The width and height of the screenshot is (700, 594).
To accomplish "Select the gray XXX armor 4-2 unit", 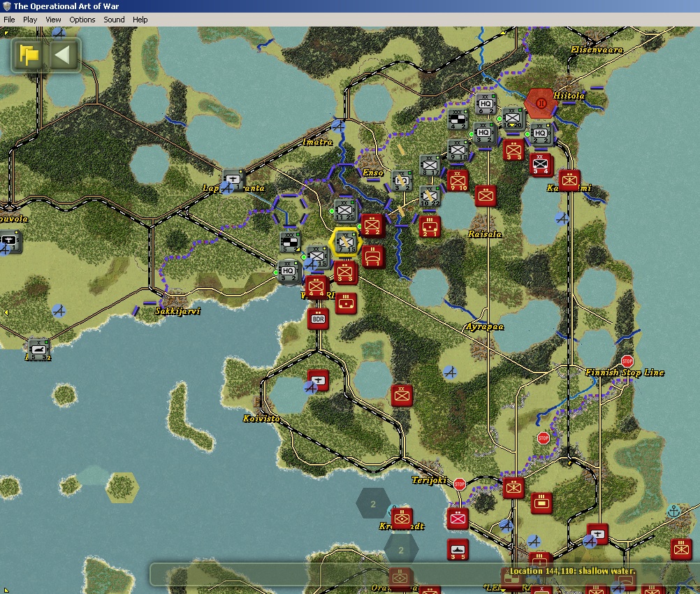I will tap(458, 119).
